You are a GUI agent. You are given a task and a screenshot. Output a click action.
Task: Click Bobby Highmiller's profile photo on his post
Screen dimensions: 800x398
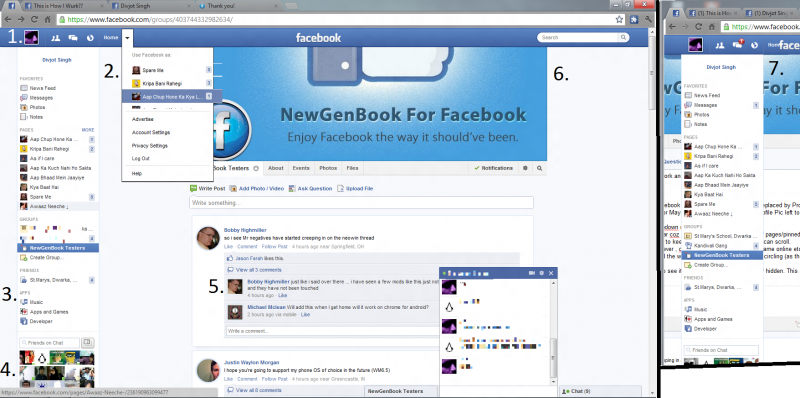208,238
